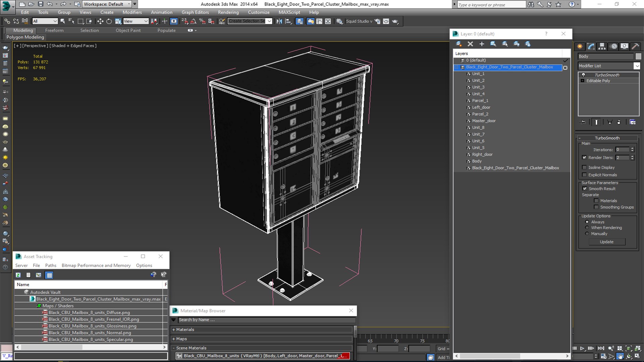
Task: Click Remove modifier trash icon under stack
Action: pyautogui.click(x=619, y=122)
